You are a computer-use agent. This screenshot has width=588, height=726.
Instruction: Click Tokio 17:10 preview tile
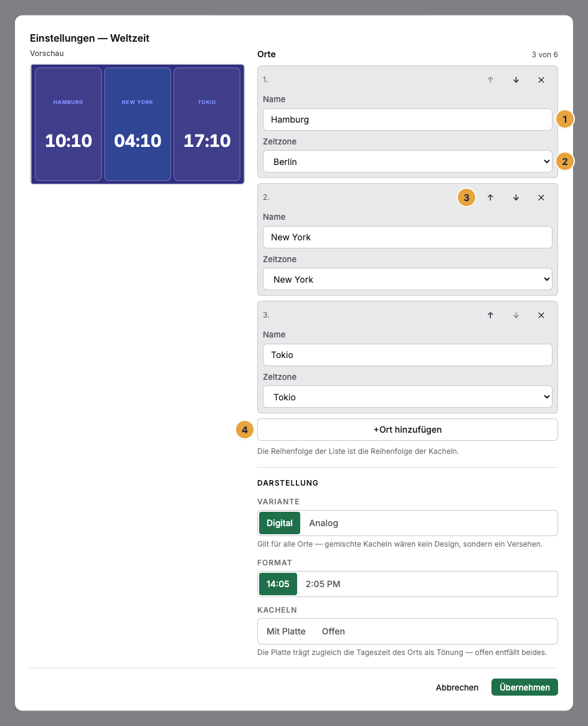pos(207,124)
